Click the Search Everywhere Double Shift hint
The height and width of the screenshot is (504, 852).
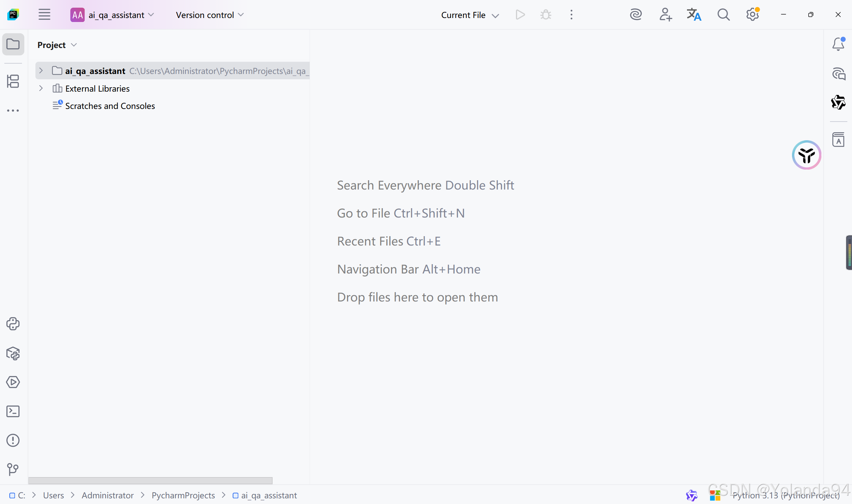[425, 185]
